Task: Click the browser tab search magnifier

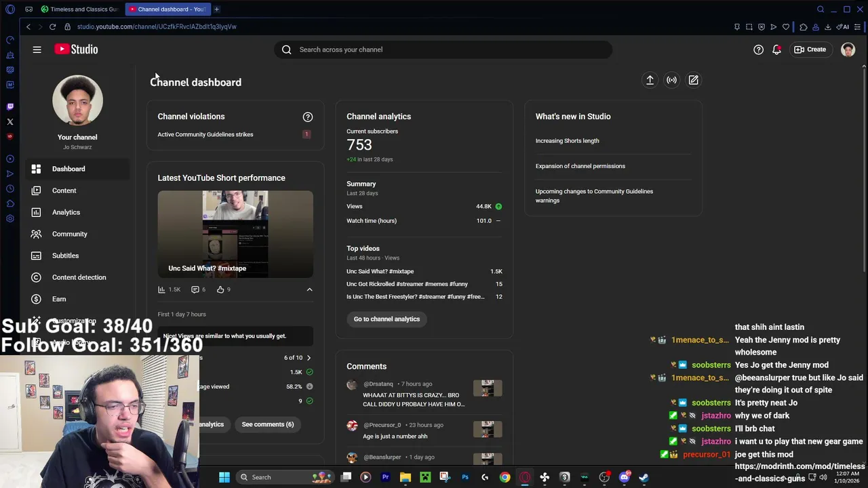Action: pos(821,9)
